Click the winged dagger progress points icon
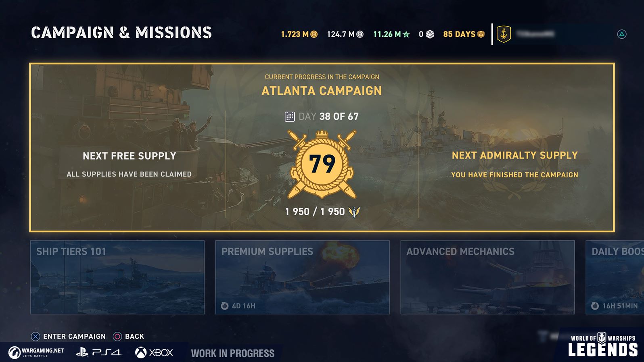This screenshot has width=644, height=362. click(354, 212)
